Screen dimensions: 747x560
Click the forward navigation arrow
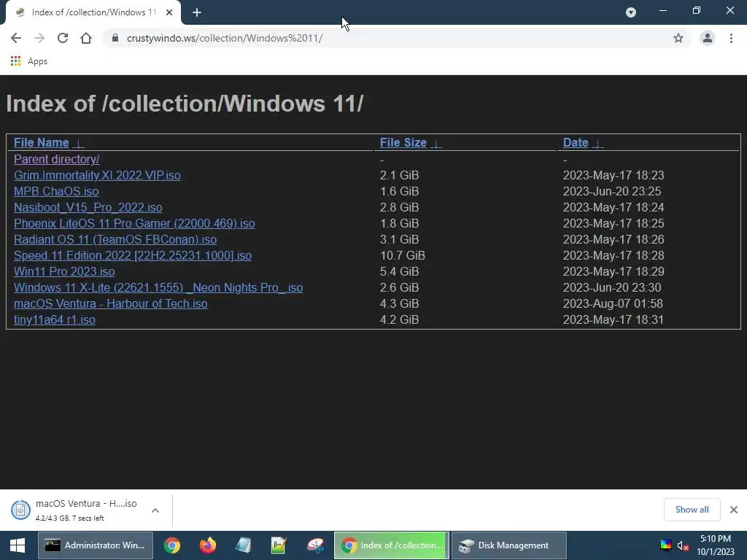pos(39,38)
